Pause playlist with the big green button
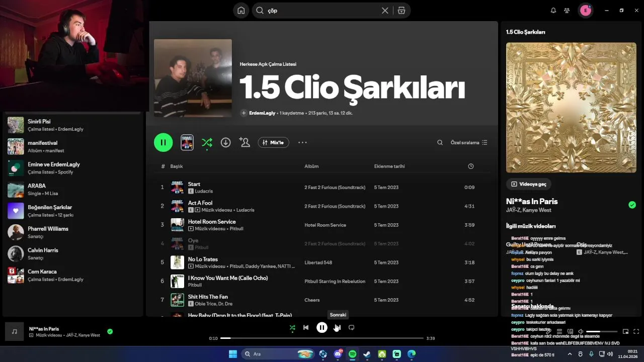 tap(164, 142)
